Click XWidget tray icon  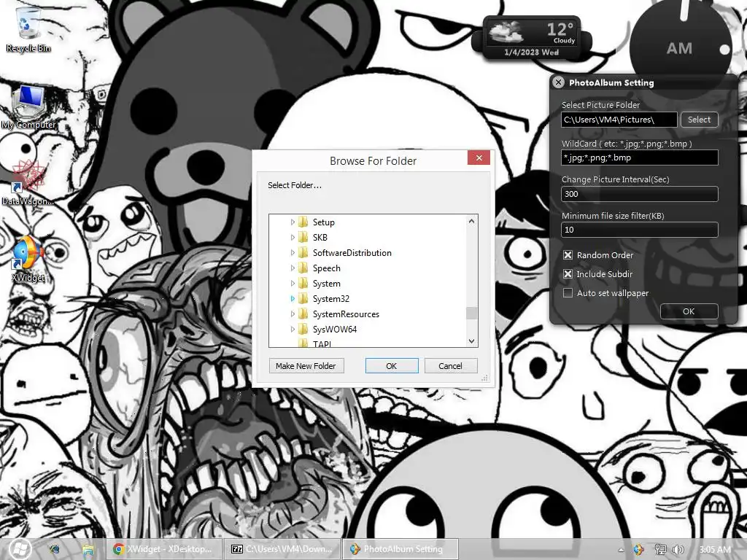point(638,550)
